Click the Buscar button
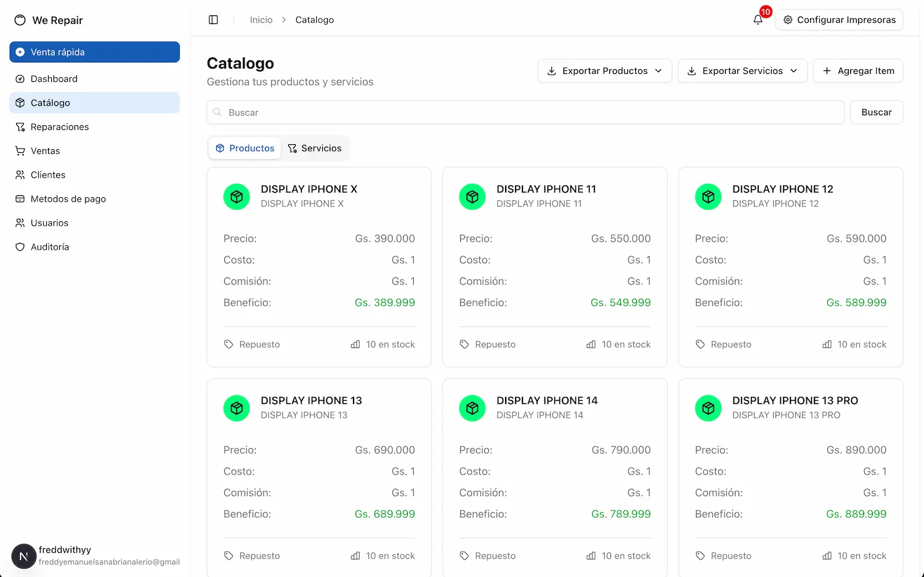The height and width of the screenshot is (577, 924). 876,112
